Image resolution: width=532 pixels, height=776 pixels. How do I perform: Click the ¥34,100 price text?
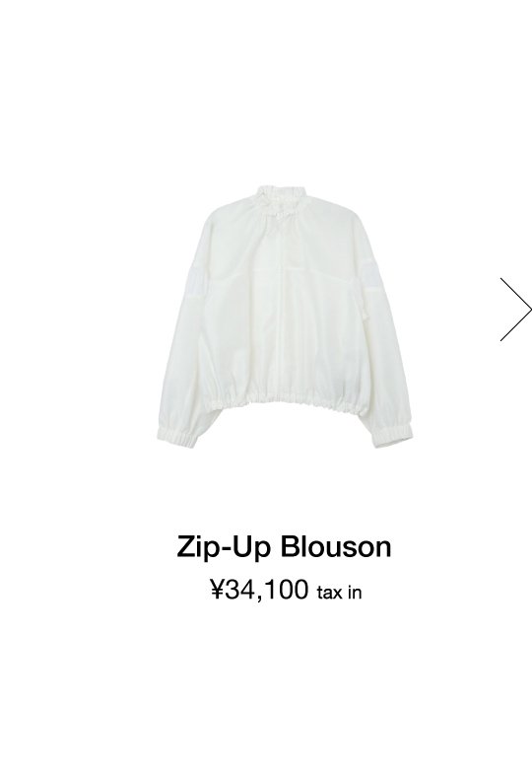[x=259, y=590]
